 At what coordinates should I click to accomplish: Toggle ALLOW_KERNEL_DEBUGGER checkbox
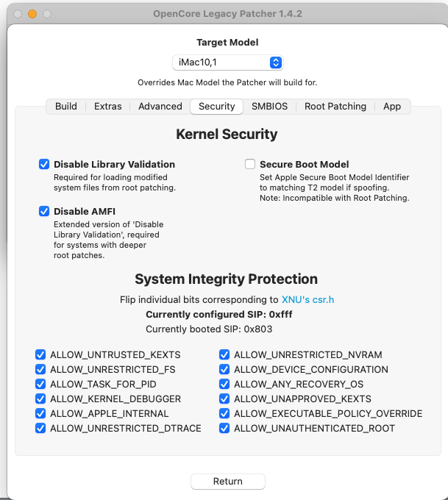point(40,399)
